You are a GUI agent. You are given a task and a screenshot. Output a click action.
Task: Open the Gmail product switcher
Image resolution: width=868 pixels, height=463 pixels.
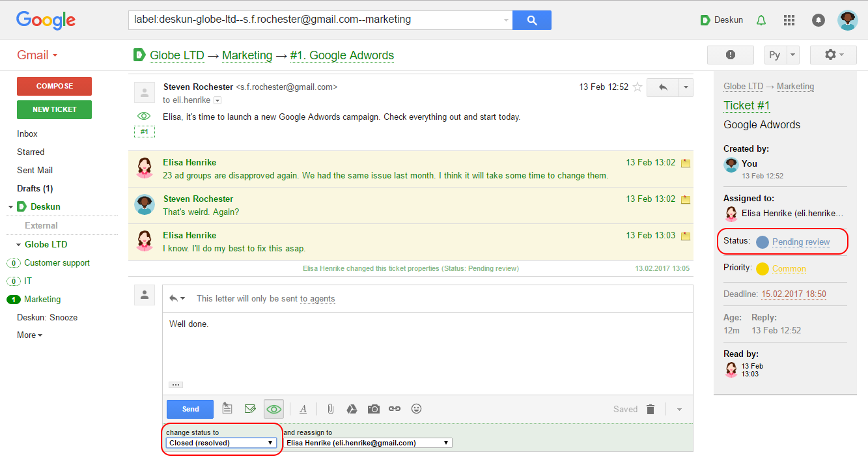[37, 55]
